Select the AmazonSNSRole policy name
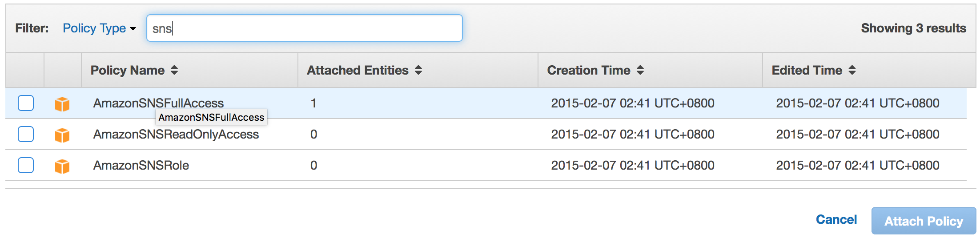Viewport: 980px width, 238px height. (141, 165)
